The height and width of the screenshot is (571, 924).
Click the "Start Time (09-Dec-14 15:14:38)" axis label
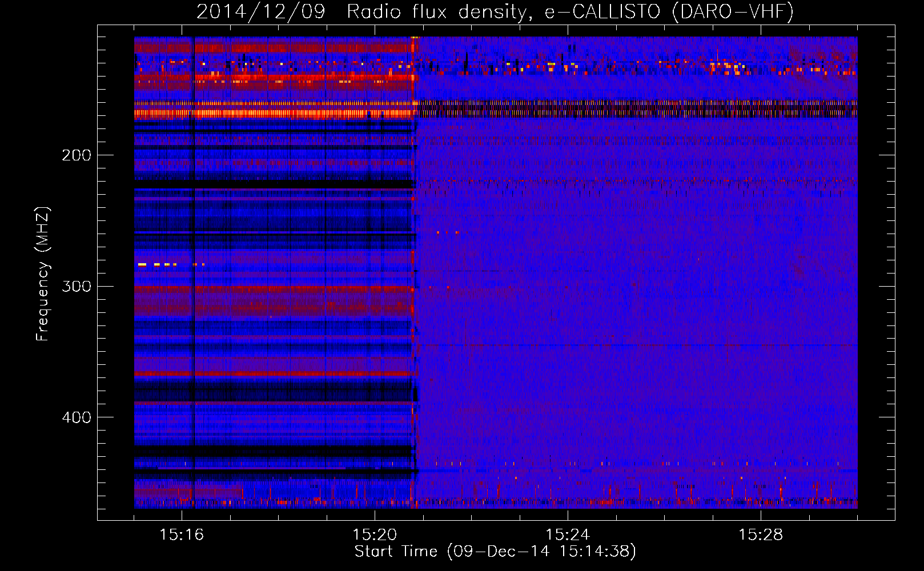(x=495, y=552)
